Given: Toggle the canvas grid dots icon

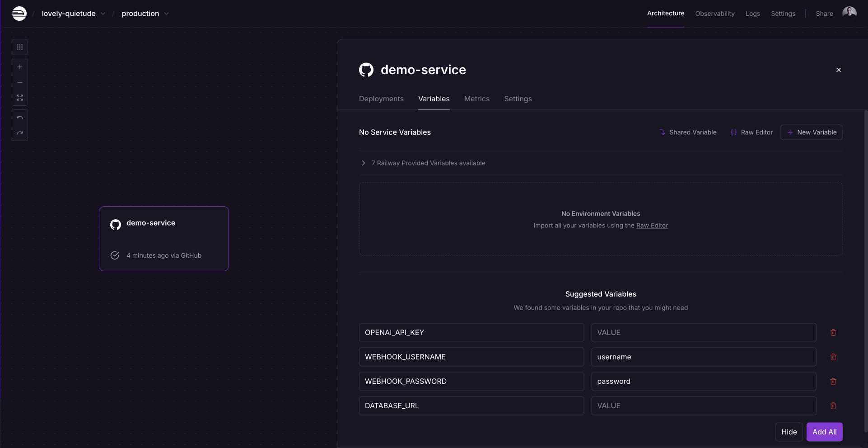Looking at the screenshot, I should coord(20,47).
